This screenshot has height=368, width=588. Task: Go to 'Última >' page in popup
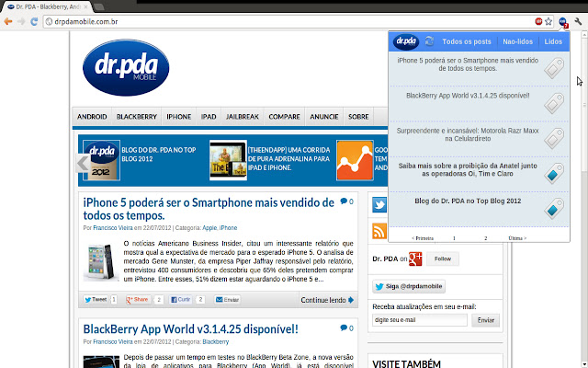click(517, 238)
